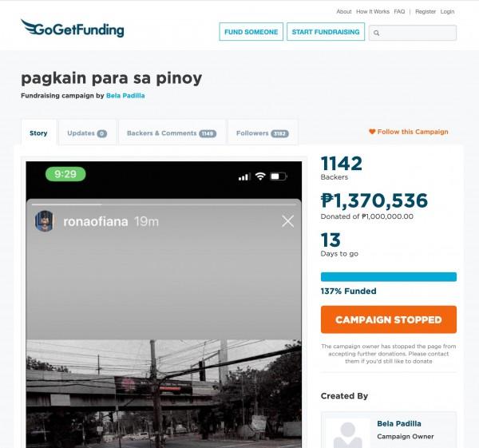Click the orange heart follow icon
Image resolution: width=479 pixels, height=448 pixels.
click(372, 132)
